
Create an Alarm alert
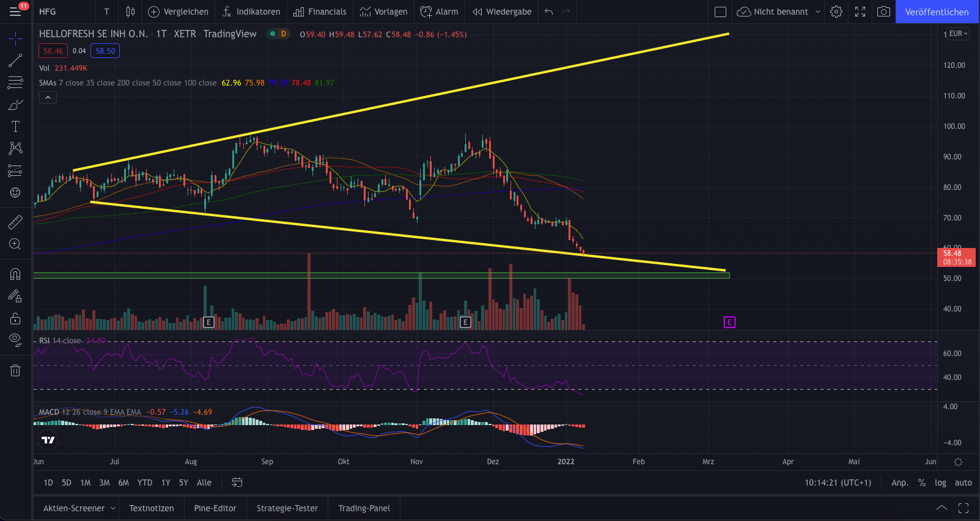(439, 12)
